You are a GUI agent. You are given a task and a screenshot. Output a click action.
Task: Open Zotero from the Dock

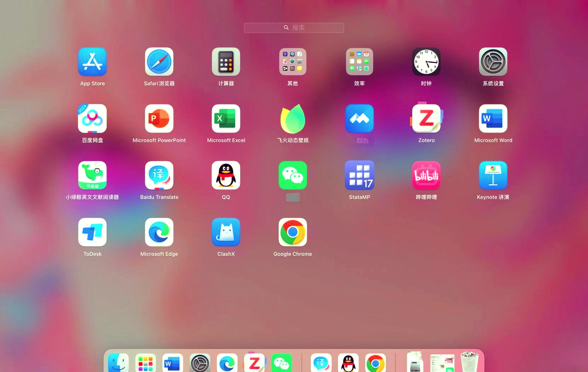coord(254,362)
